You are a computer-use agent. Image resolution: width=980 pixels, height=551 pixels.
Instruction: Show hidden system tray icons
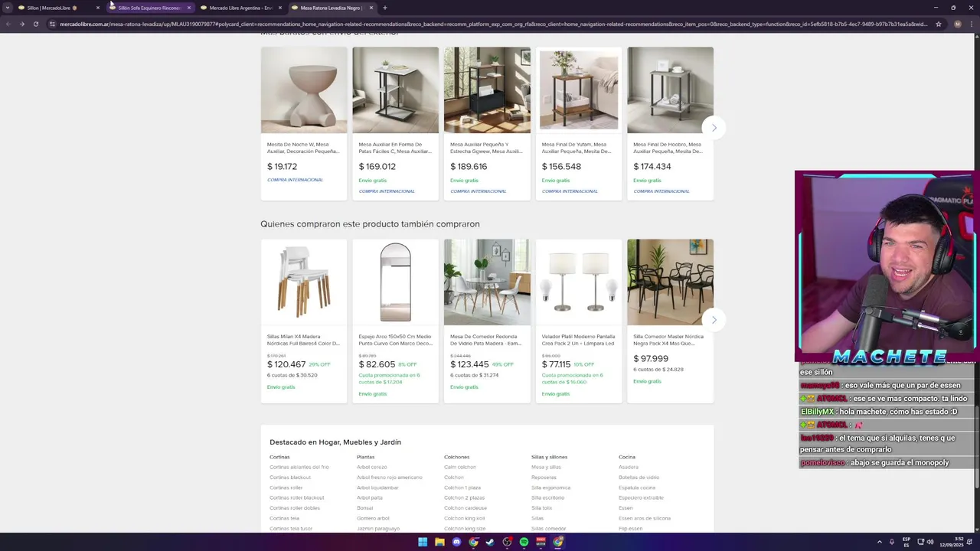click(879, 542)
